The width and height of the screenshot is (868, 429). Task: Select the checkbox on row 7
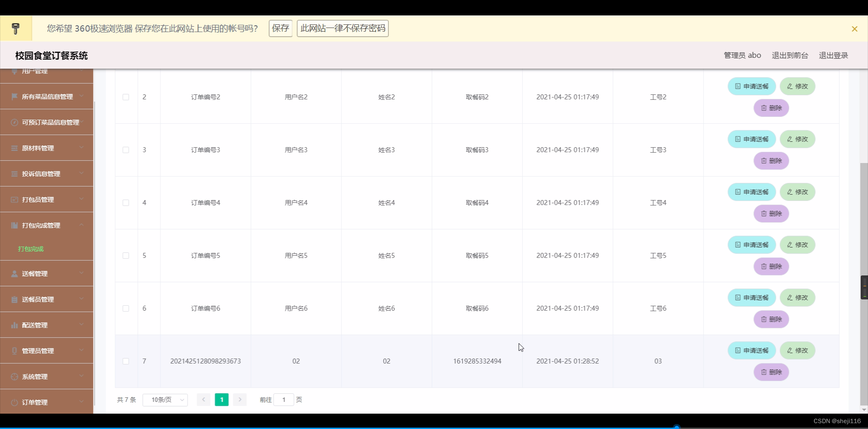click(x=126, y=361)
